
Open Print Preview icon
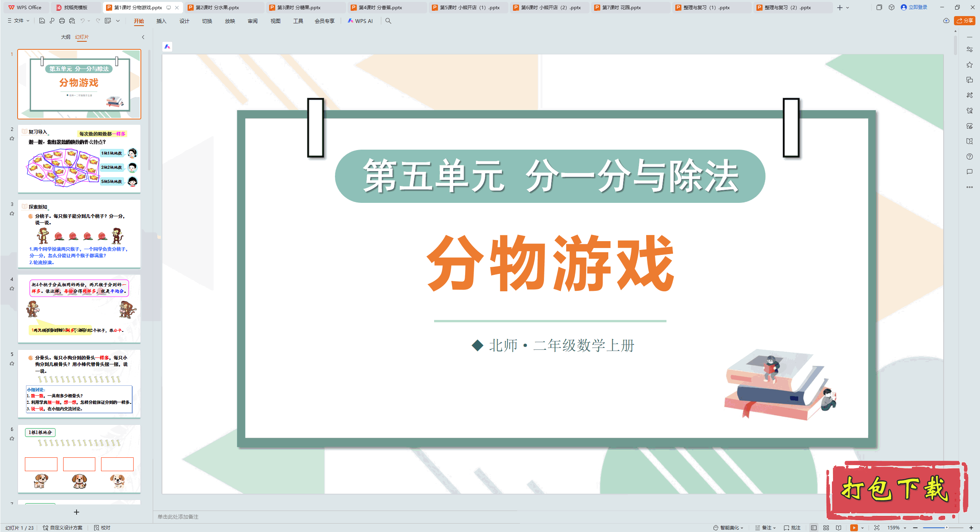click(72, 21)
